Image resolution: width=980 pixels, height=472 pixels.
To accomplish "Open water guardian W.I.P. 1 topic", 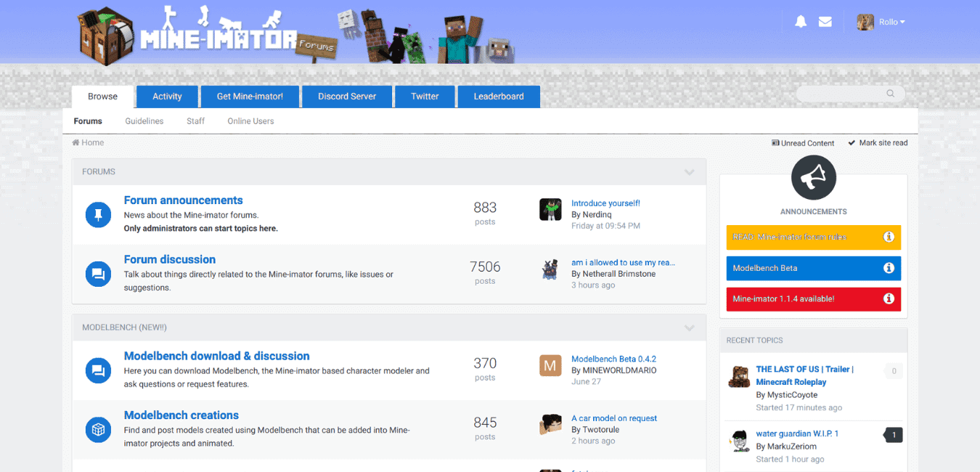I will 797,434.
